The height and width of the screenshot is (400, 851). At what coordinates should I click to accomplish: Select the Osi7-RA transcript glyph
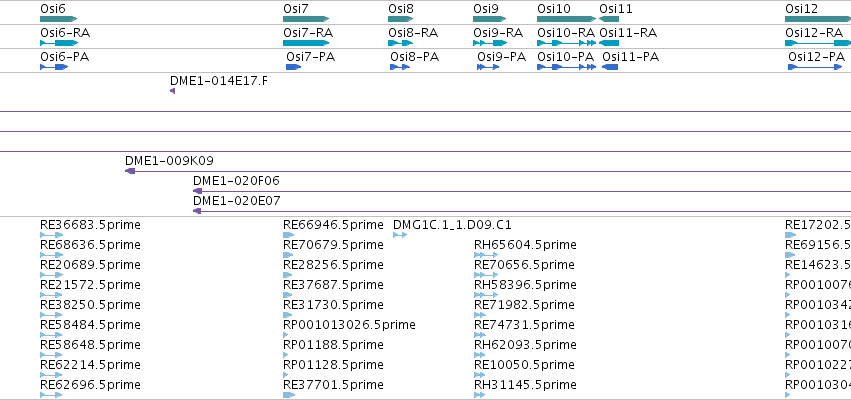point(306,43)
